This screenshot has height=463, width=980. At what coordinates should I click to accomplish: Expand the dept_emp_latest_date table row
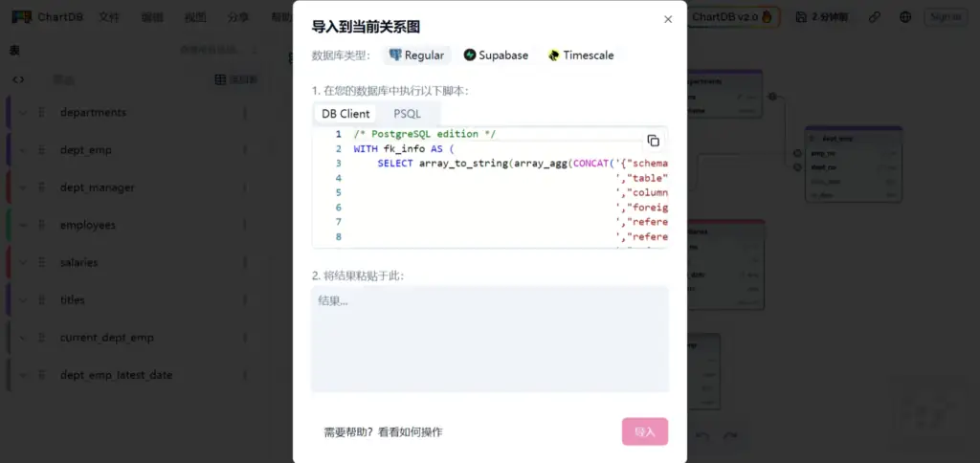pos(23,375)
